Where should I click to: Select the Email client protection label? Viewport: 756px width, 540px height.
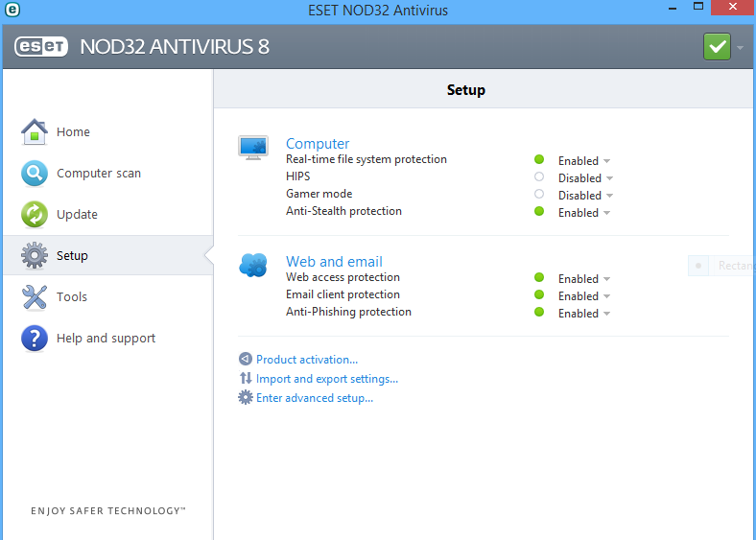tap(343, 294)
